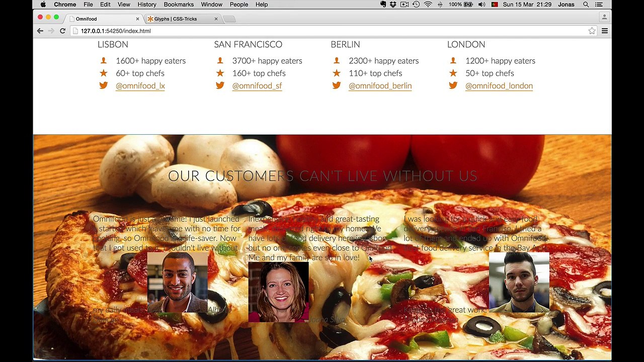Click the Lisbon city heading
Screen dimensions: 644x362
tap(113, 45)
